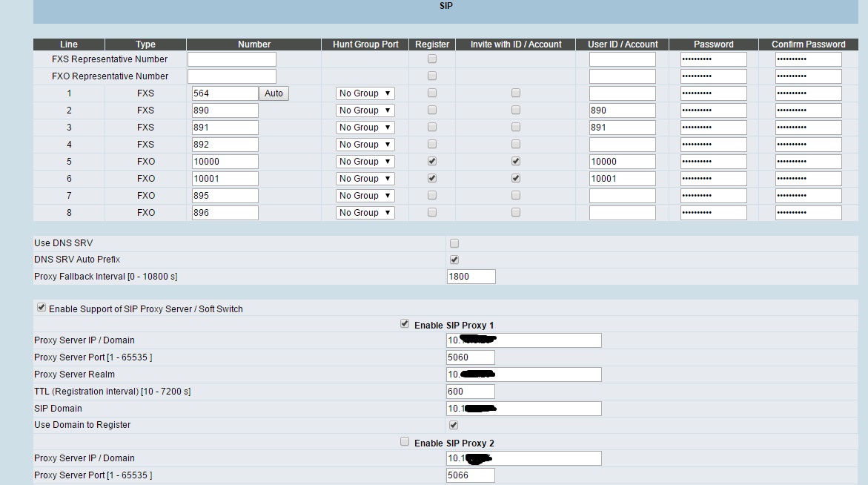Image resolution: width=868 pixels, height=485 pixels.
Task: Disable Invite with ID for line 6
Action: (516, 178)
